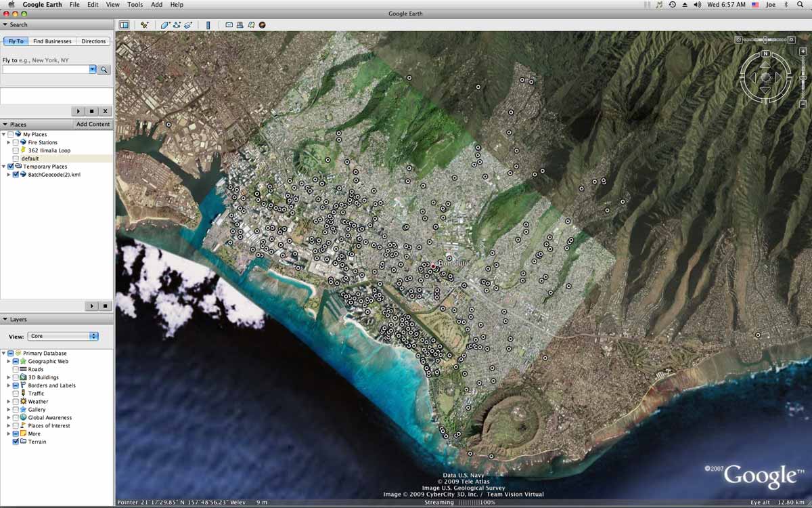812x508 pixels.
Task: Select the Add Path tool
Action: 177,25
